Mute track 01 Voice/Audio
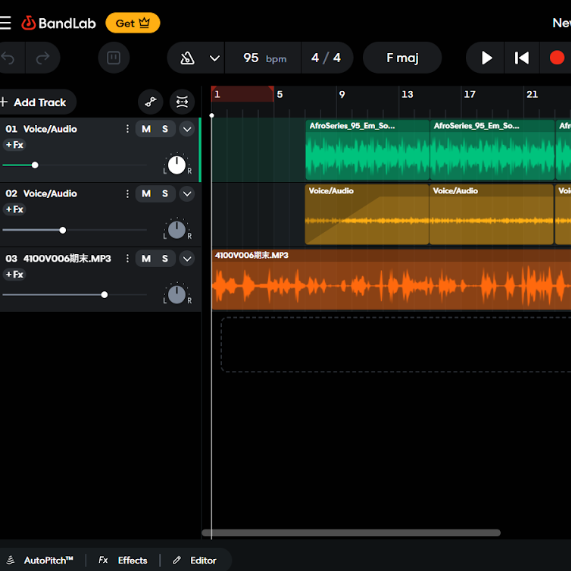The width and height of the screenshot is (571, 571). pos(146,129)
